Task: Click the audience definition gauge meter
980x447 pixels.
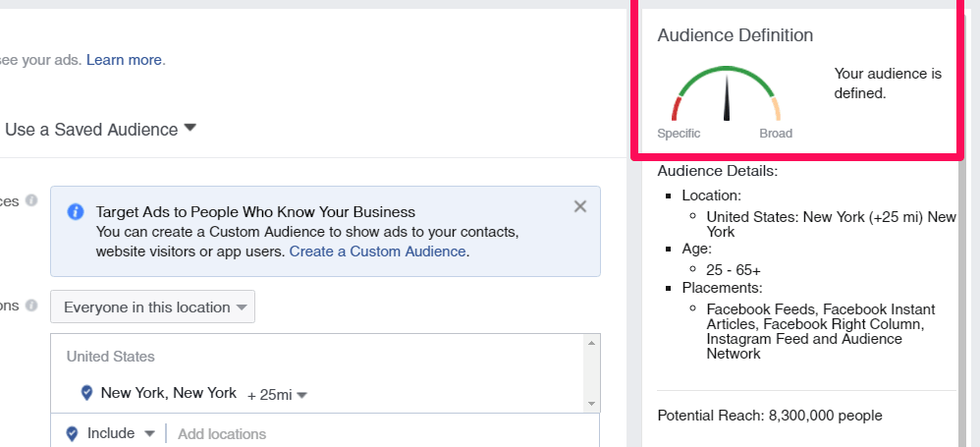Action: pos(727,93)
